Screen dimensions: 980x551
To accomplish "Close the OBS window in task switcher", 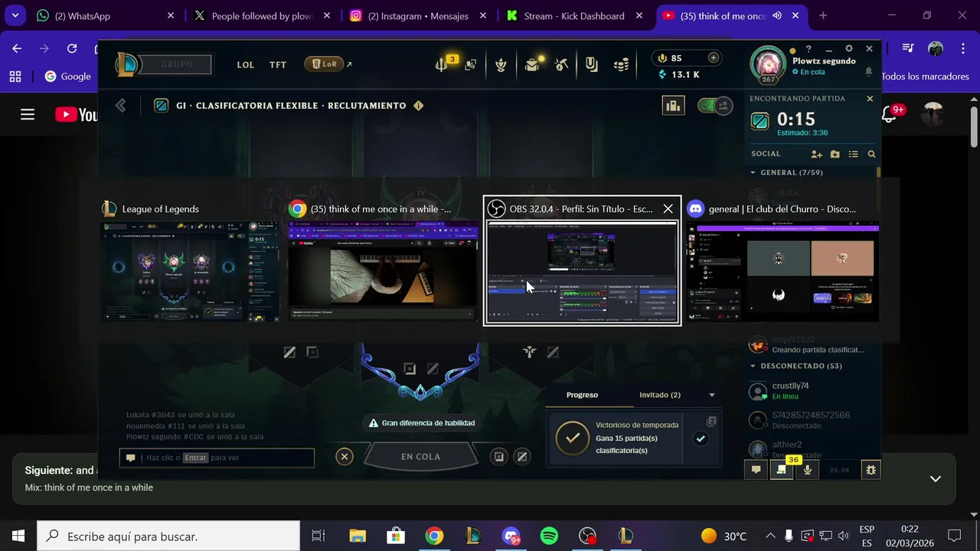I will [668, 209].
